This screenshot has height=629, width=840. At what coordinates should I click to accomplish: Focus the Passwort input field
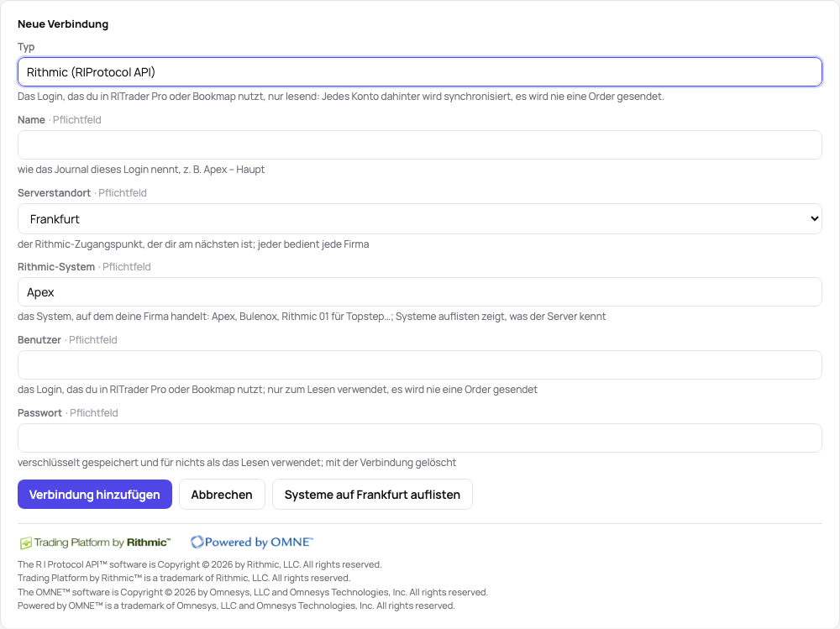(419, 438)
